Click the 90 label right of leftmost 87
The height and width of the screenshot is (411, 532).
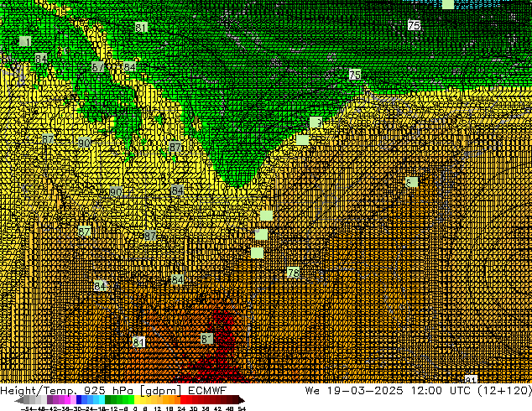pyautogui.click(x=84, y=143)
